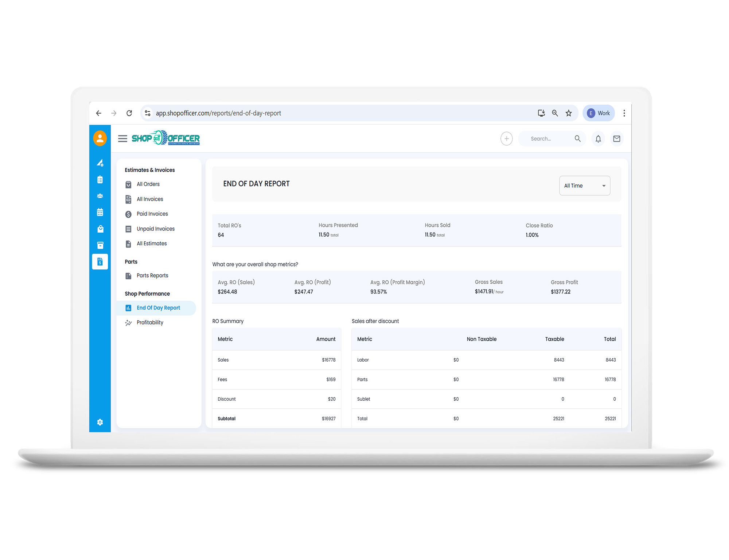
Task: Reload the page in the browser
Action: (129, 113)
